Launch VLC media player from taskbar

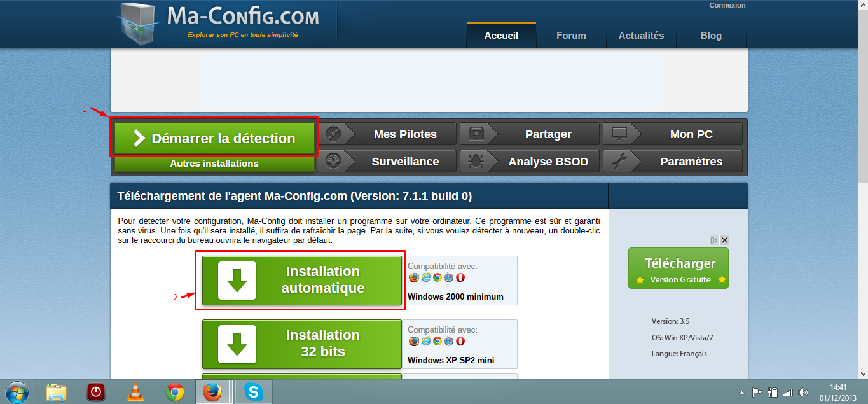click(135, 393)
